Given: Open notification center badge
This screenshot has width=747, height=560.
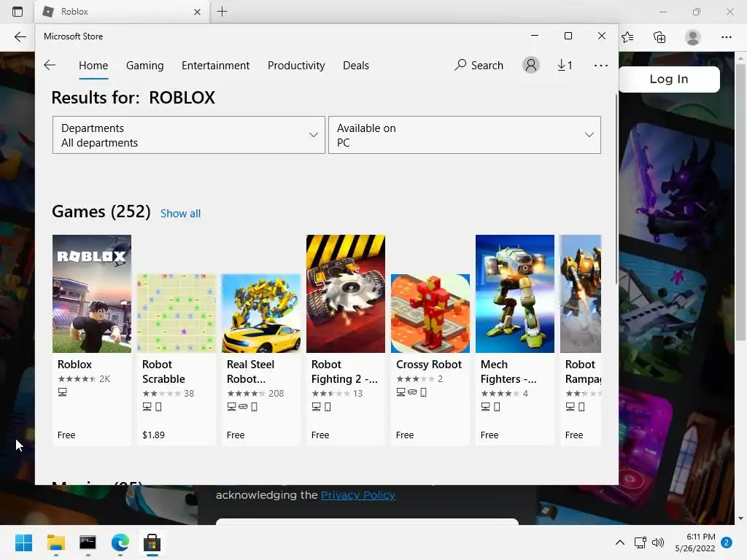Looking at the screenshot, I should coord(727,542).
